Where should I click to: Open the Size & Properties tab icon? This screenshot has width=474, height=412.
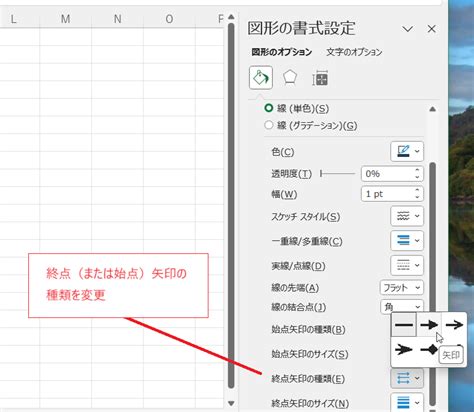click(x=320, y=79)
